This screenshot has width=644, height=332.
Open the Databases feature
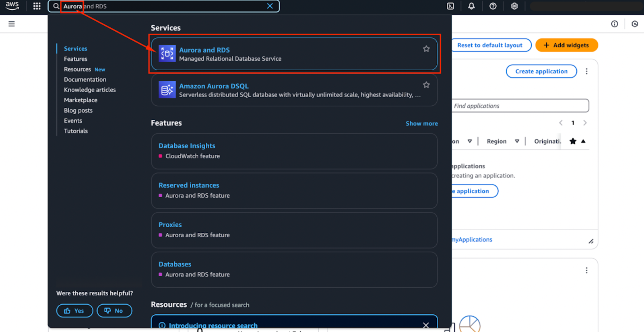click(x=175, y=264)
